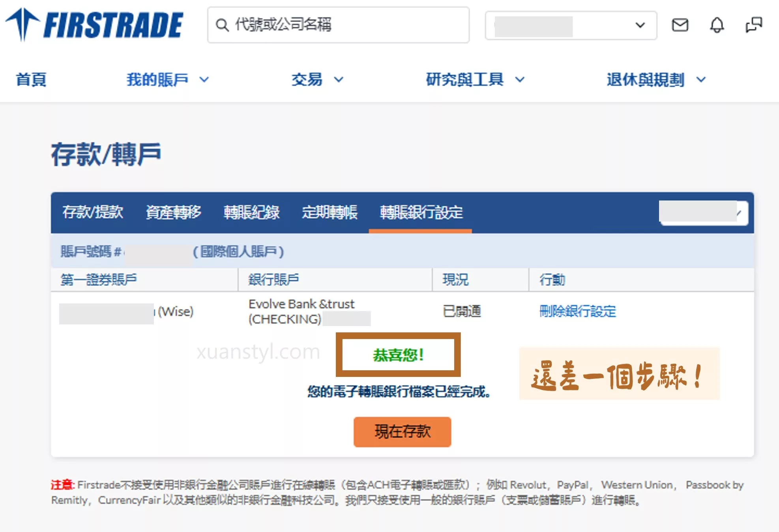The width and height of the screenshot is (779, 532).
Task: Expand the 退休與規劃 menu
Action: (x=656, y=79)
